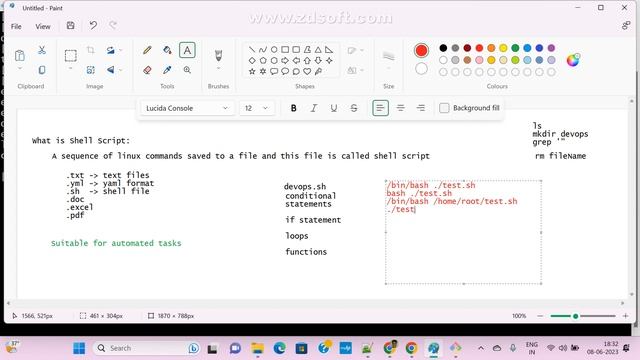
Task: Pick the black colour swatch
Action: [x=443, y=48]
